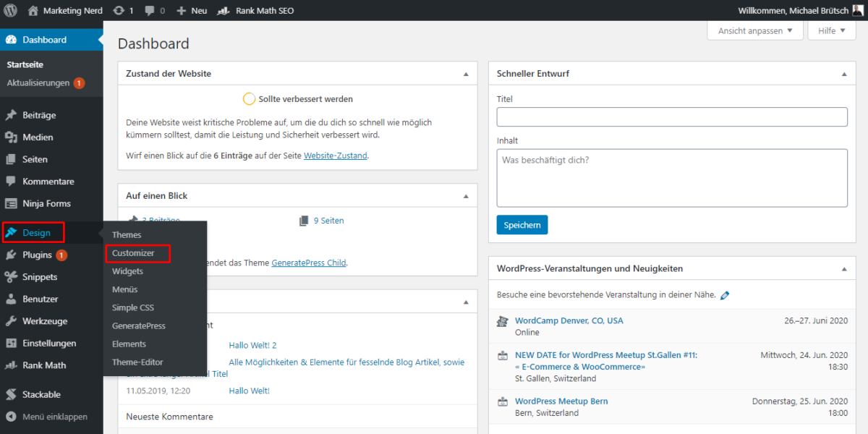868x434 pixels.
Task: Click the pages icon beside 9 Seiten
Action: 304,221
